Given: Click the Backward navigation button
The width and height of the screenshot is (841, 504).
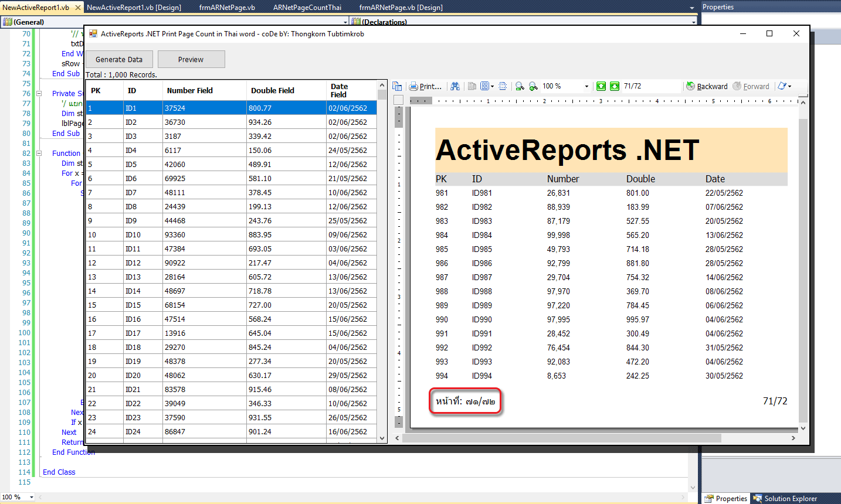Looking at the screenshot, I should coord(707,86).
